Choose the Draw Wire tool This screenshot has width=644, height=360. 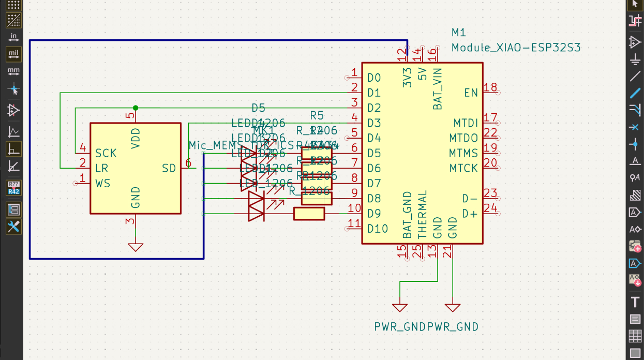[635, 76]
